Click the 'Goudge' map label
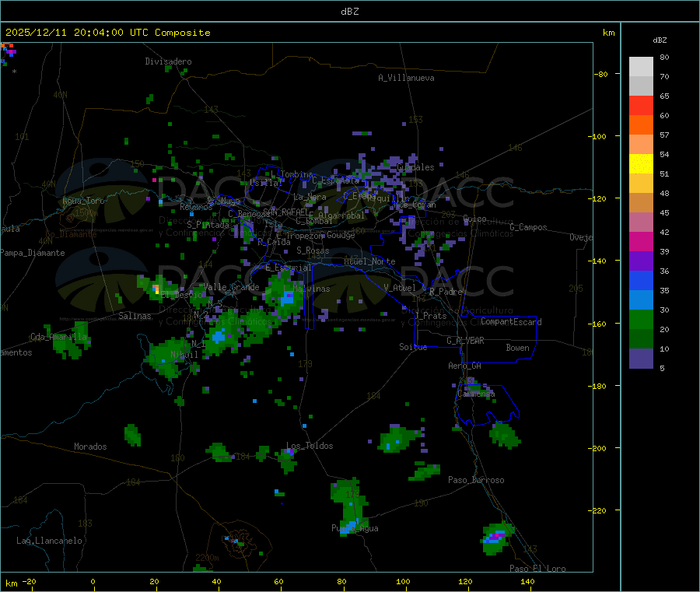700x592 pixels. tap(341, 235)
